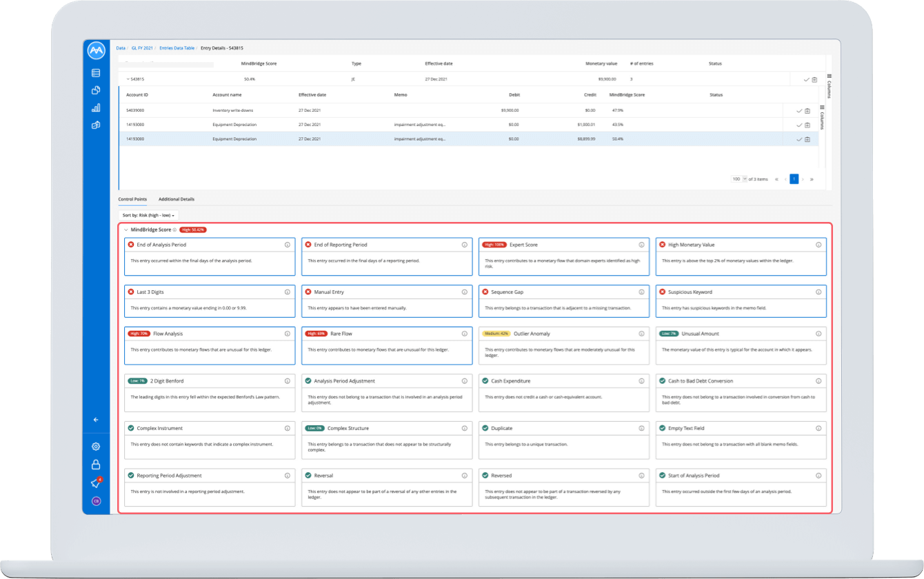Open settings gear in the sidebar

pos(96,446)
